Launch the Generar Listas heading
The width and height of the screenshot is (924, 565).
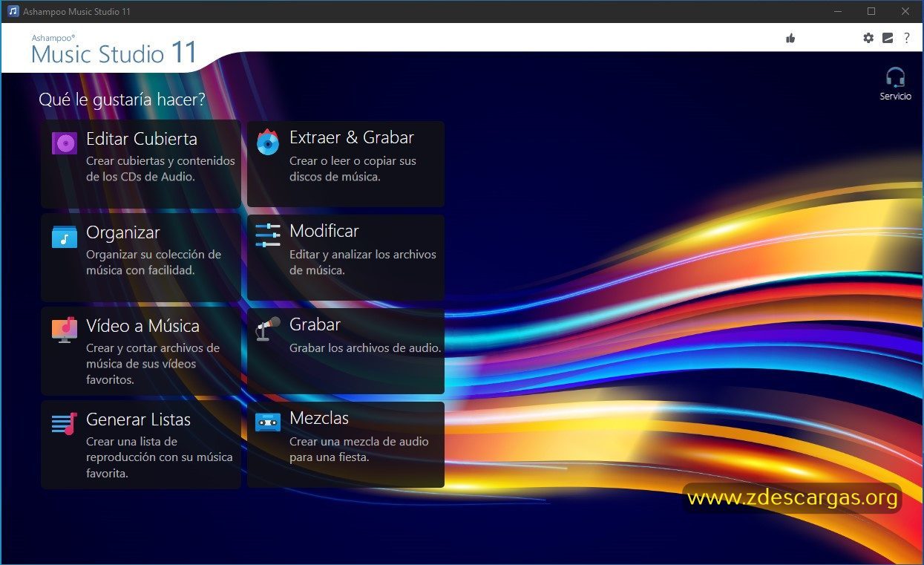point(139,419)
